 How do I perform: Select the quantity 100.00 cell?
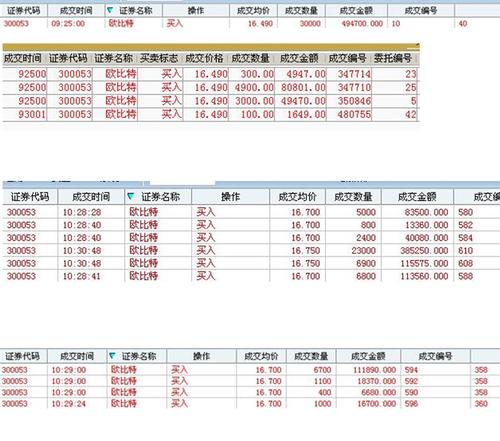(x=257, y=115)
